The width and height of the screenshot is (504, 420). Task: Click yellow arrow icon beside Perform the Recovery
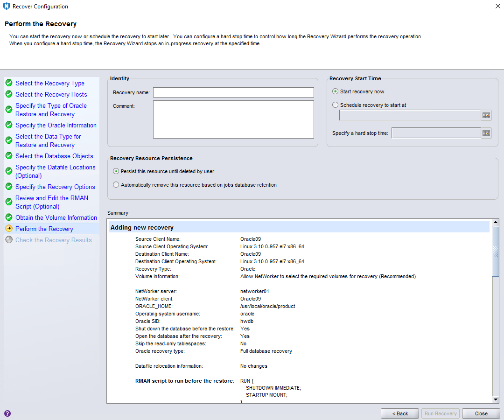[x=9, y=229]
